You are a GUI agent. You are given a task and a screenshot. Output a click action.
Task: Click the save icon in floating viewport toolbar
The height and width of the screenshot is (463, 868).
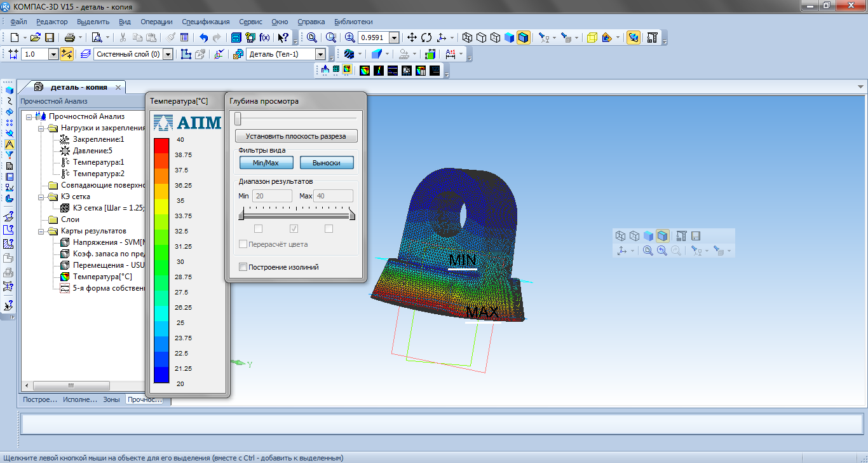696,235
